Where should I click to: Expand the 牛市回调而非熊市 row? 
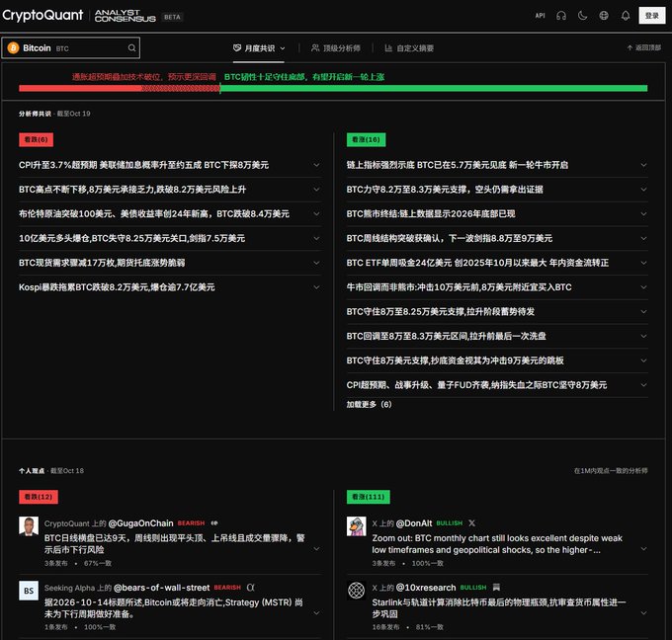[x=497, y=287]
